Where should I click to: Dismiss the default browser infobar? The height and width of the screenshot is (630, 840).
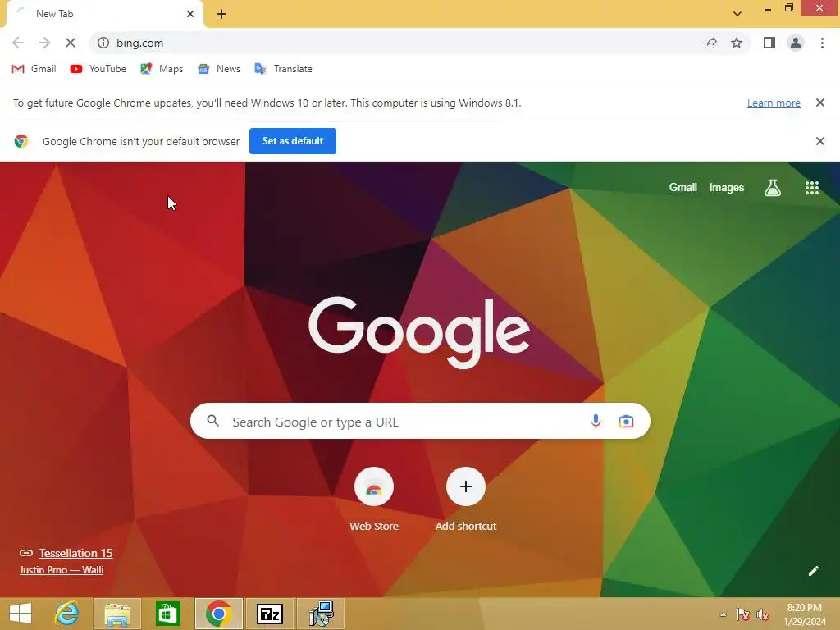point(820,141)
